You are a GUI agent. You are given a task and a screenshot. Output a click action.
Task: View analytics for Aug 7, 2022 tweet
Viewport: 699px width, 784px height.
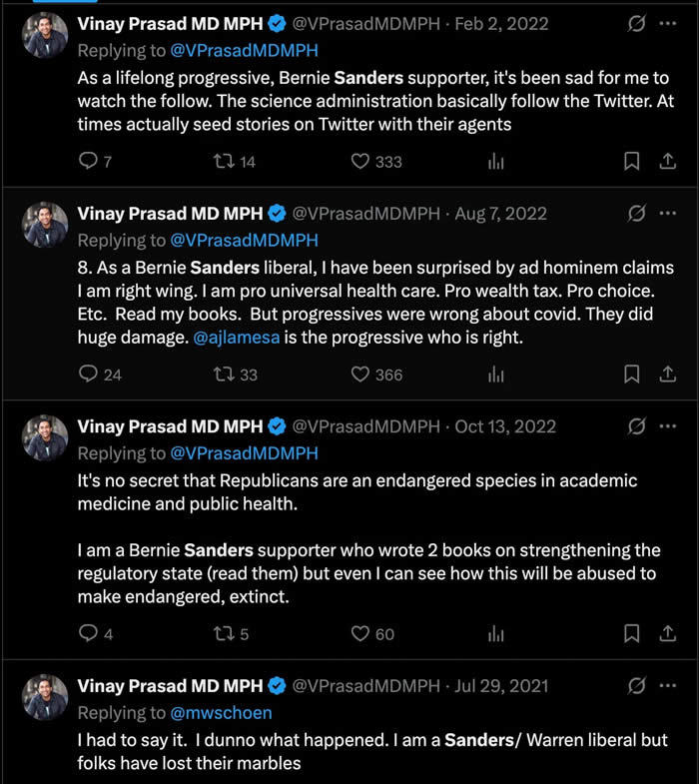pos(496,375)
